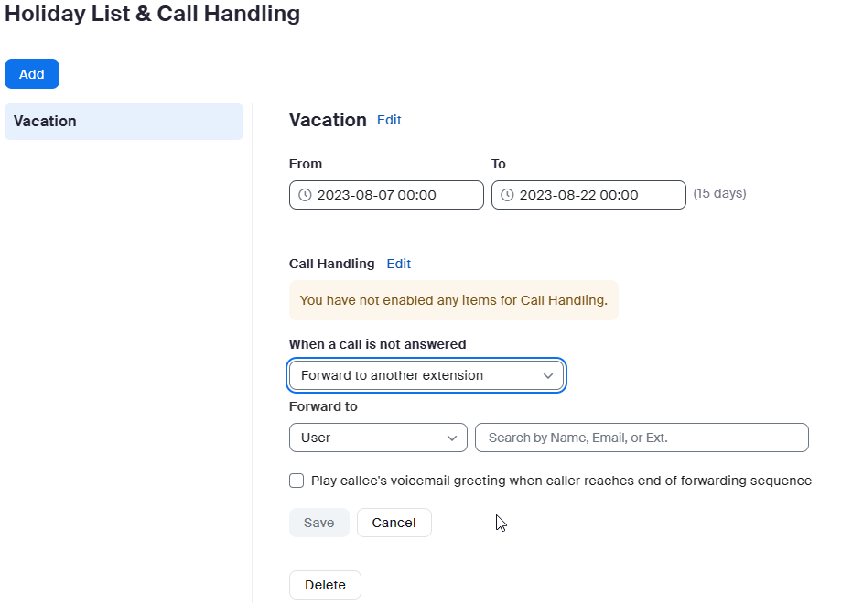Image resolution: width=863 pixels, height=616 pixels.
Task: Click Edit link beside Call Handling
Action: coord(399,264)
